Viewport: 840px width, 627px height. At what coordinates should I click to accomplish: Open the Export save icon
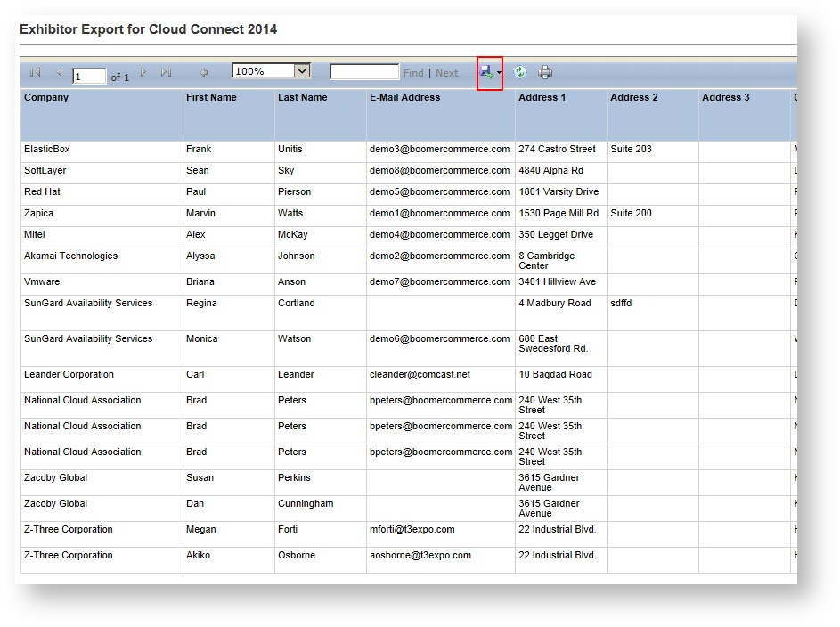pyautogui.click(x=487, y=72)
